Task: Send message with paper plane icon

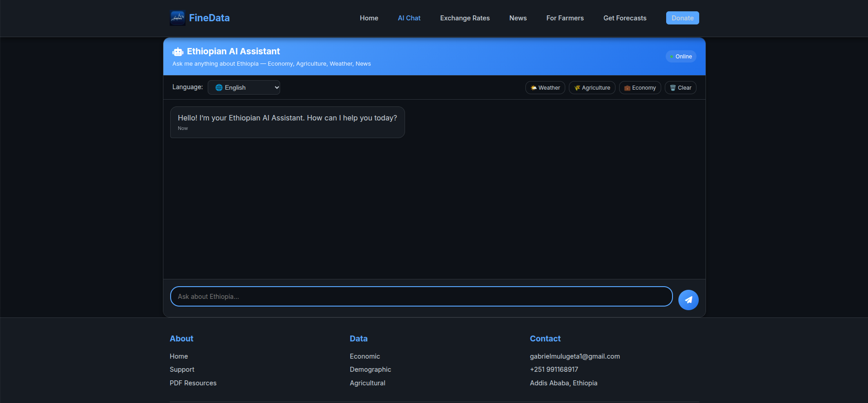Action: point(688,300)
